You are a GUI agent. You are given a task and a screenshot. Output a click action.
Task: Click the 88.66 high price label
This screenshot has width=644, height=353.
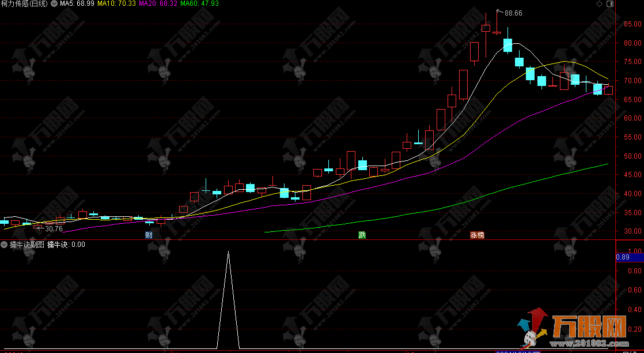click(x=513, y=13)
